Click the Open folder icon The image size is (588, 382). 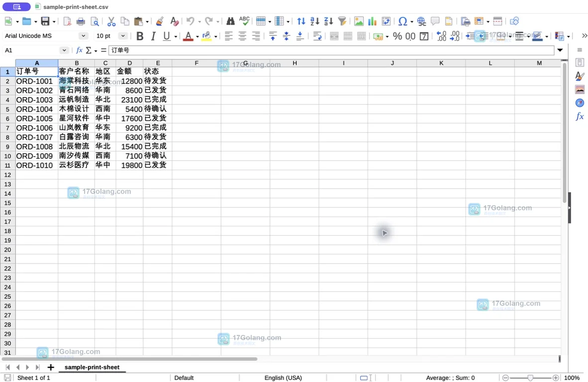(x=26, y=21)
